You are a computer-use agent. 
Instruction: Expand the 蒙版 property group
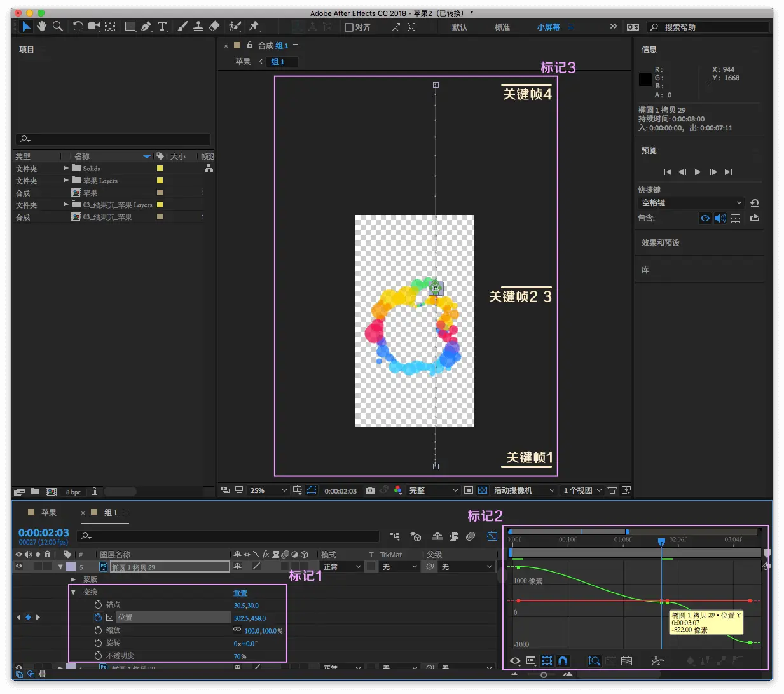point(73,579)
